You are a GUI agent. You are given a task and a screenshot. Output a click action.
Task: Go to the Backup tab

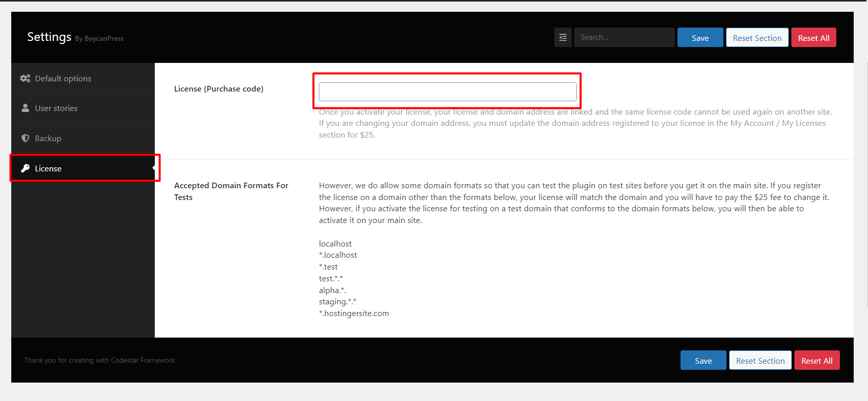pos(48,138)
